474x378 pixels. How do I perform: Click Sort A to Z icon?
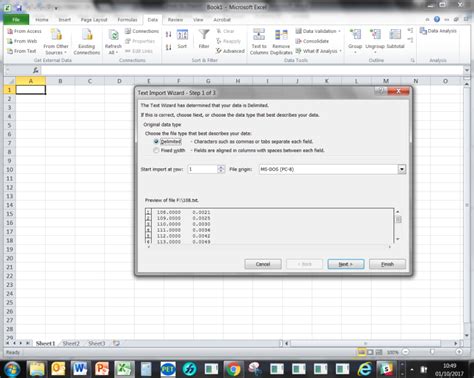coord(169,34)
